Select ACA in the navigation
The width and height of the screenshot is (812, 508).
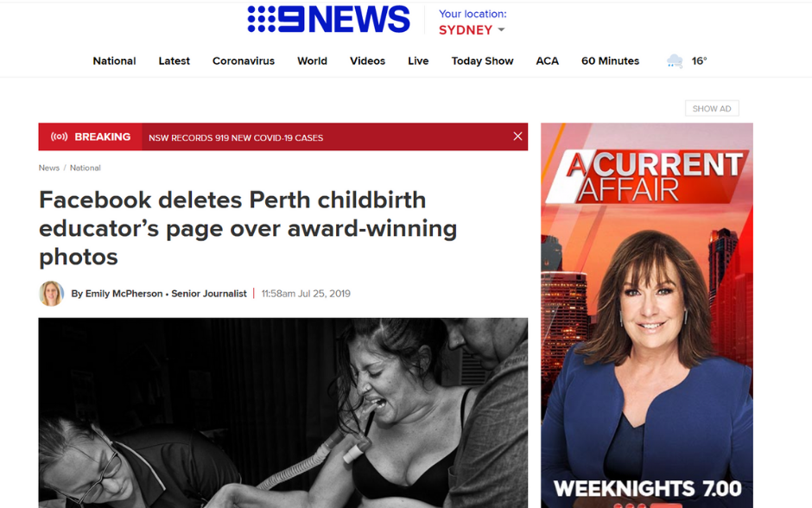548,61
